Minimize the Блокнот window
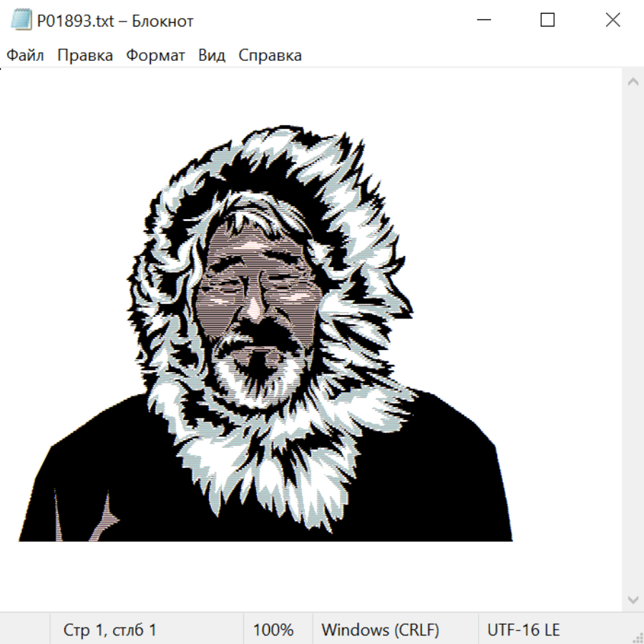Screen dimensions: 644x644 pos(483,21)
